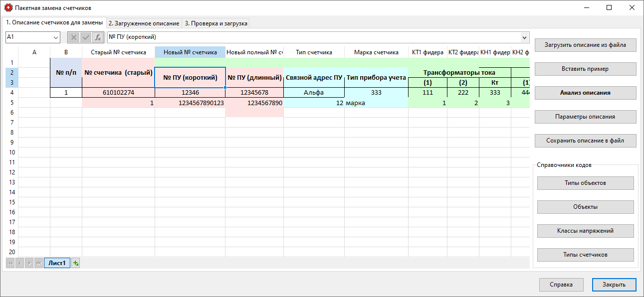Select the Лист1 sheet tab
Image resolution: width=644 pixels, height=297 pixels.
pyautogui.click(x=56, y=263)
